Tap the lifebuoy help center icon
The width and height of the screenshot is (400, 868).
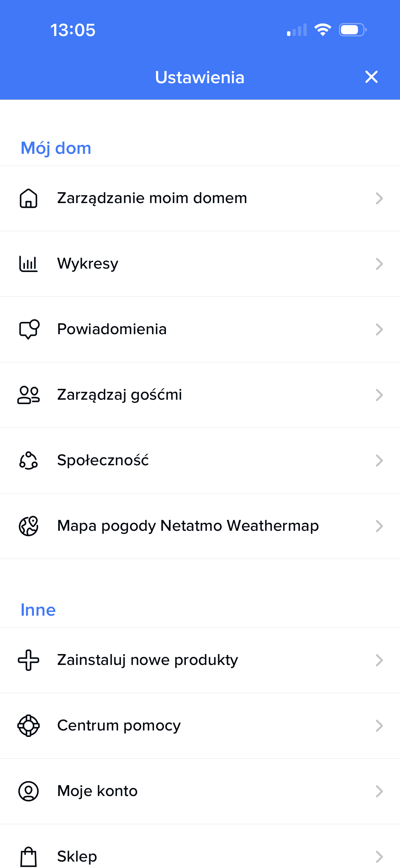[x=28, y=726]
